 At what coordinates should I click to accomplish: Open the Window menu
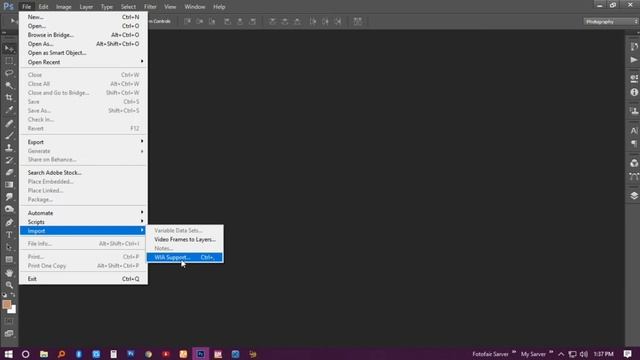tap(195, 7)
